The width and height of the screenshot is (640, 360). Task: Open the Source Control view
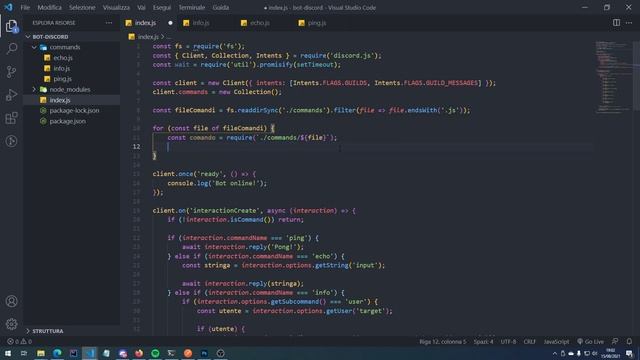tap(11, 72)
